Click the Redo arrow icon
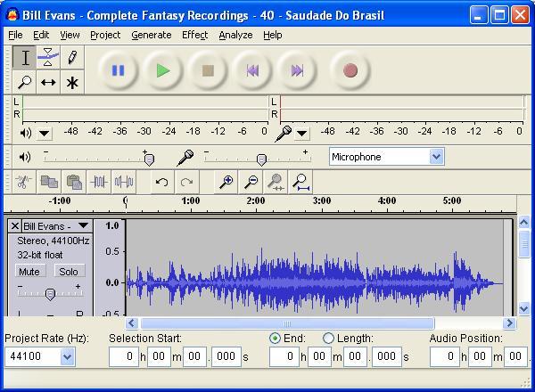Viewport: 535px width, 392px height. point(186,182)
